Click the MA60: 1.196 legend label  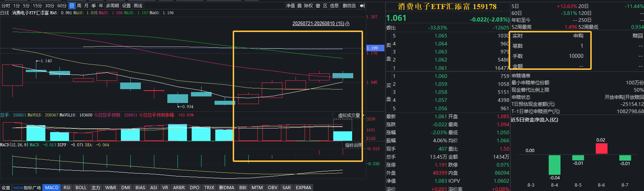coord(162,13)
